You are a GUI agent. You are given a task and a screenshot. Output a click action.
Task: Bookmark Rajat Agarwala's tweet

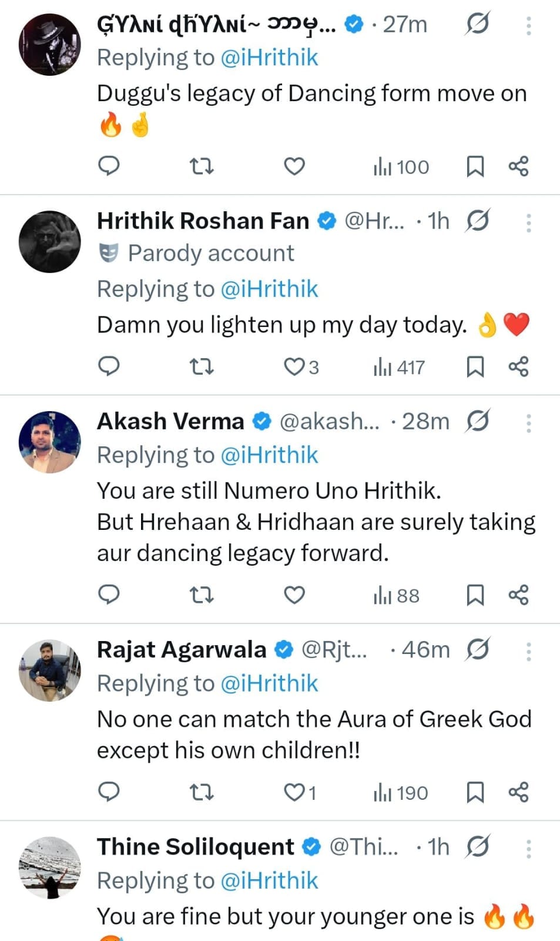(475, 793)
